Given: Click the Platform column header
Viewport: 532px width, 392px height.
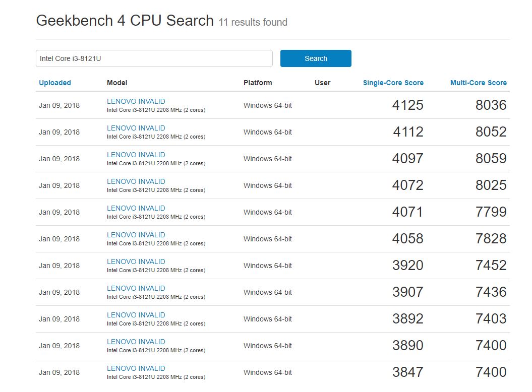Looking at the screenshot, I should (258, 83).
